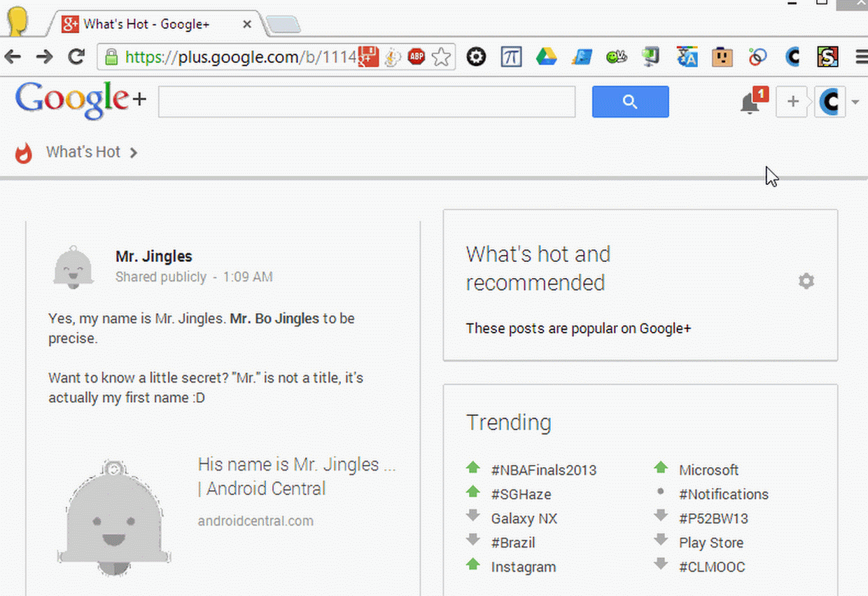Click the pi symbol extension icon

(512, 57)
